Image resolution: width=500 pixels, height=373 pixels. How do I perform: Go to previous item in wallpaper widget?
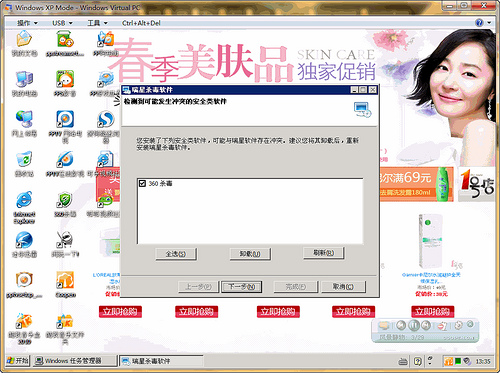401,325
